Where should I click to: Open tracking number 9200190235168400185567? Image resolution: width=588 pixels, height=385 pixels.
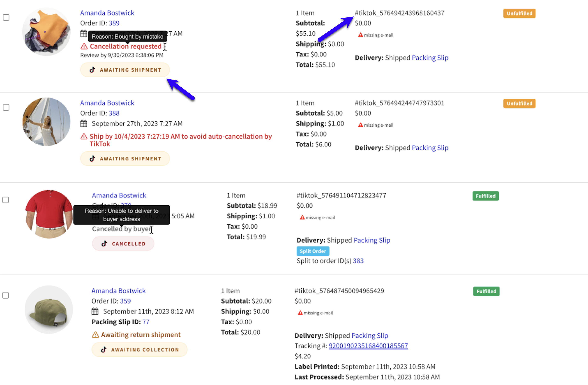tap(368, 346)
